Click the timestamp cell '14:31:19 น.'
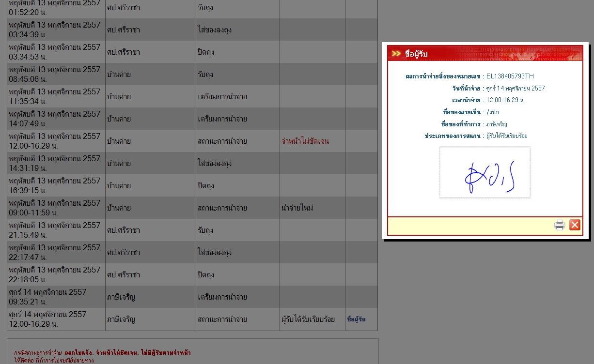This screenshot has height=364, width=594. coord(56,163)
